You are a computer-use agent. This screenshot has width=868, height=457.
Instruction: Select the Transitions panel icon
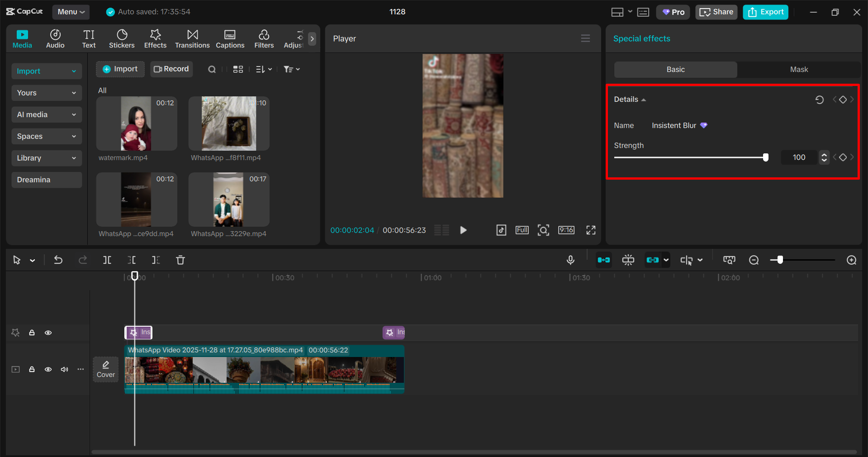pyautogui.click(x=192, y=38)
